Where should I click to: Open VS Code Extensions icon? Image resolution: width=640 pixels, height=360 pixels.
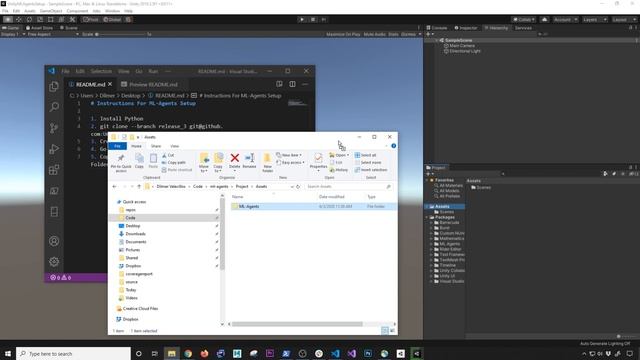(x=54, y=170)
